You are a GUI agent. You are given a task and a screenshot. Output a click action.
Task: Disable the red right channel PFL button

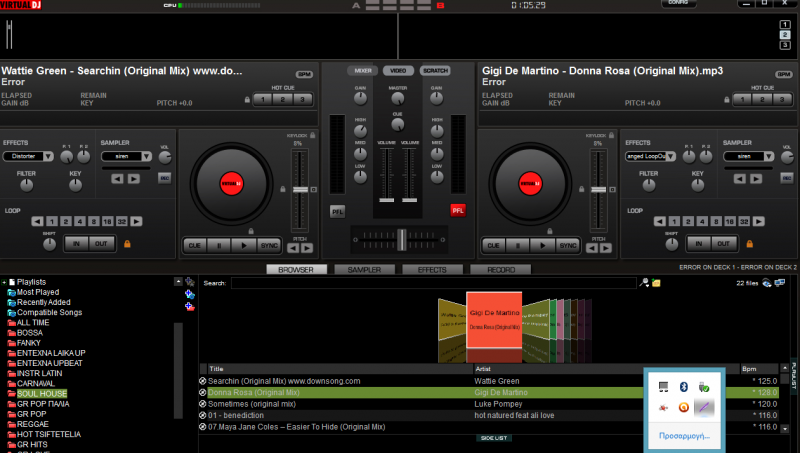458,211
